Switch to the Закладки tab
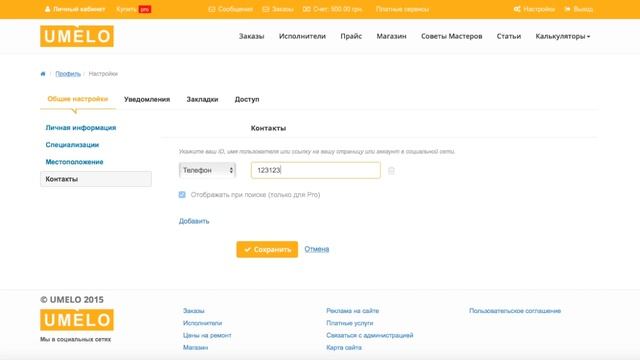640x360 pixels. (x=202, y=99)
